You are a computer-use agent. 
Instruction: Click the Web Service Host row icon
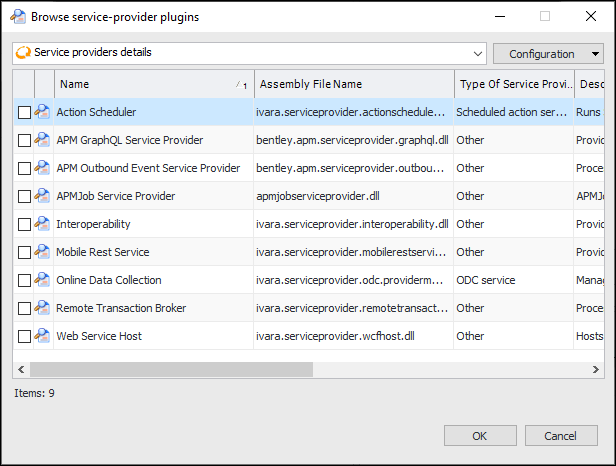pyautogui.click(x=42, y=336)
